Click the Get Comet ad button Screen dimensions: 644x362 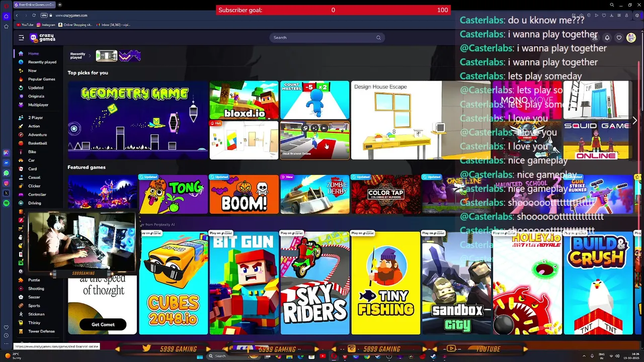pos(103,324)
